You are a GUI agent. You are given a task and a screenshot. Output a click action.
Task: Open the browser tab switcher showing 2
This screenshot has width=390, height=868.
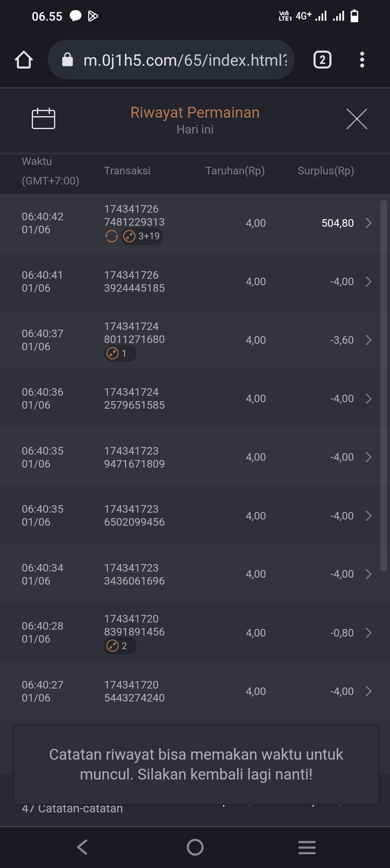pyautogui.click(x=322, y=60)
